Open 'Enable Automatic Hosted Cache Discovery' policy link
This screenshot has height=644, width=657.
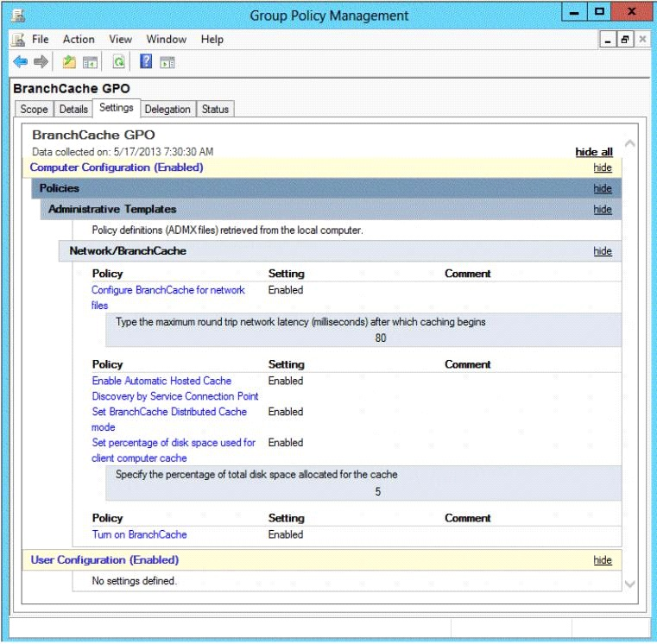tap(175, 388)
